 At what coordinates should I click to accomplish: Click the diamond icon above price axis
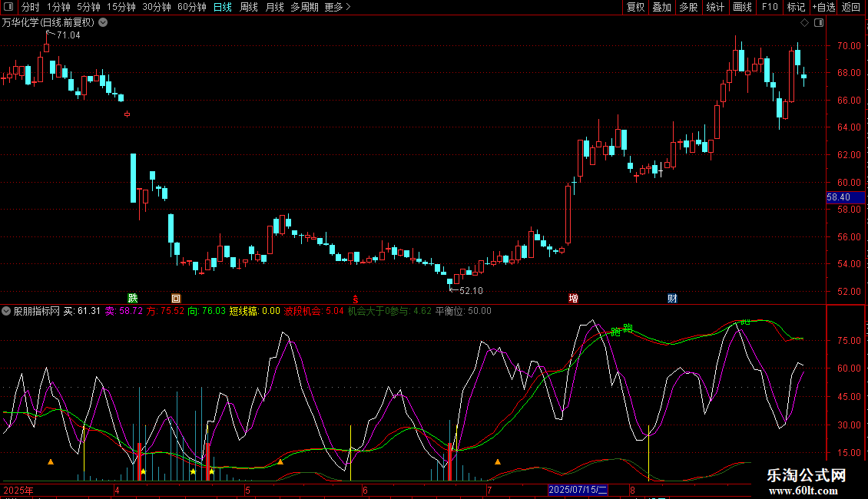pos(805,23)
